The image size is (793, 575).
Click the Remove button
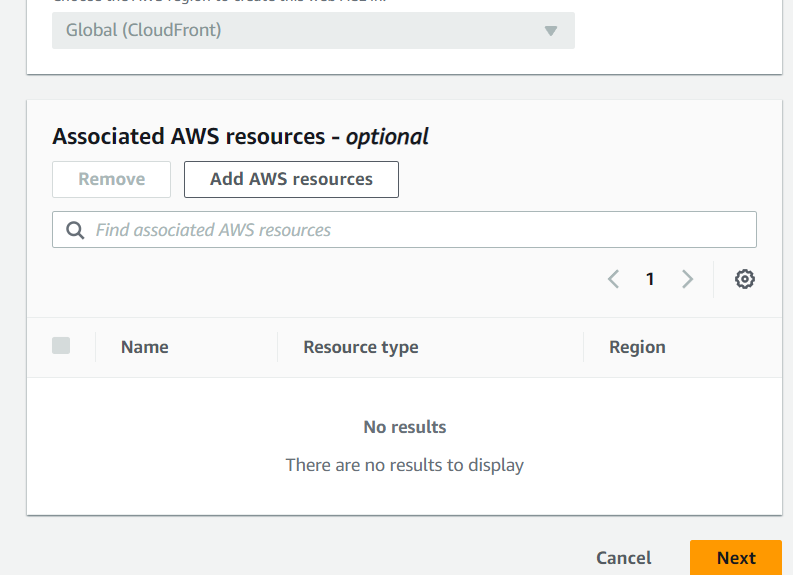111,180
